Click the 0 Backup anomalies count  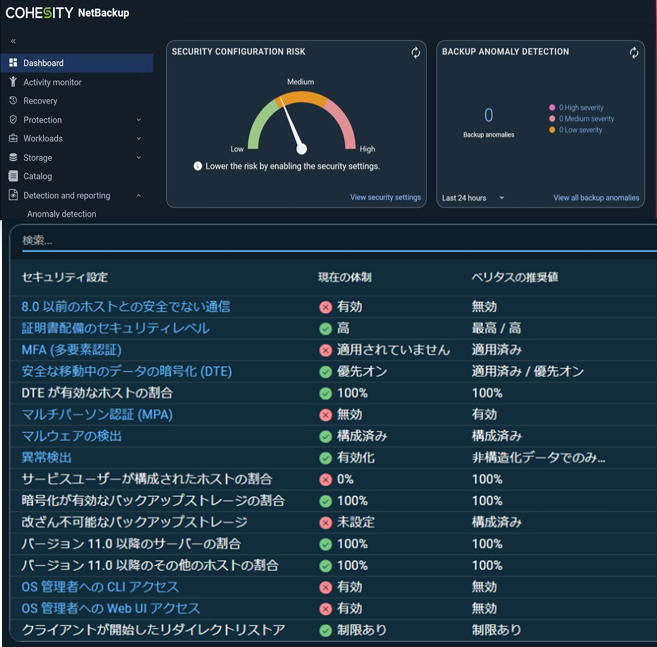click(x=489, y=115)
